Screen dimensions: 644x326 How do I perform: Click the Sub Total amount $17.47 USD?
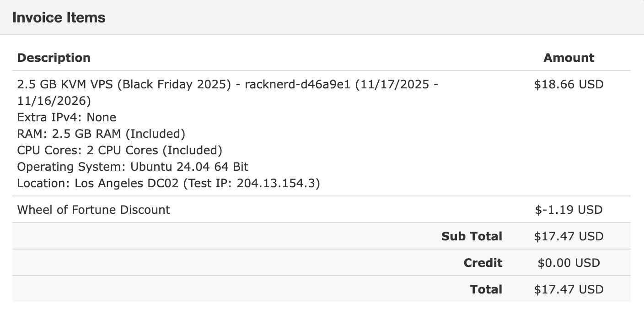point(569,236)
